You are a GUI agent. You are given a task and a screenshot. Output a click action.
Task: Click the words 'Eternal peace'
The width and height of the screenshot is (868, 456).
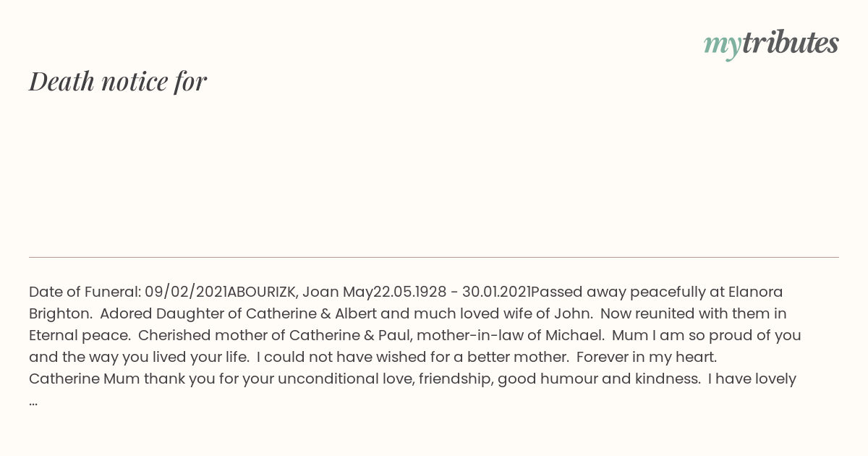(79, 336)
